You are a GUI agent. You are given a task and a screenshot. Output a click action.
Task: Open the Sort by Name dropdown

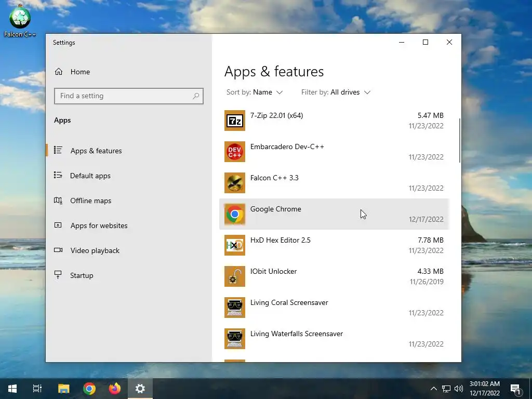click(x=255, y=92)
